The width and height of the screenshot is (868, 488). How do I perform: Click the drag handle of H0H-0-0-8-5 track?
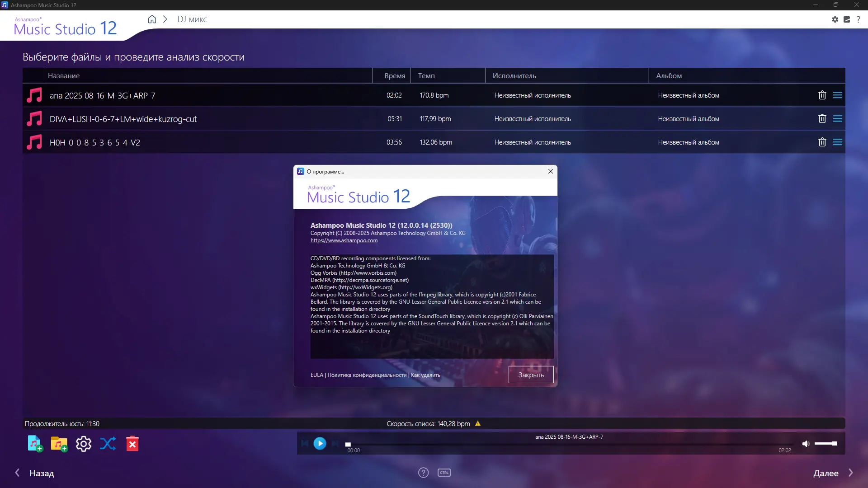point(837,142)
